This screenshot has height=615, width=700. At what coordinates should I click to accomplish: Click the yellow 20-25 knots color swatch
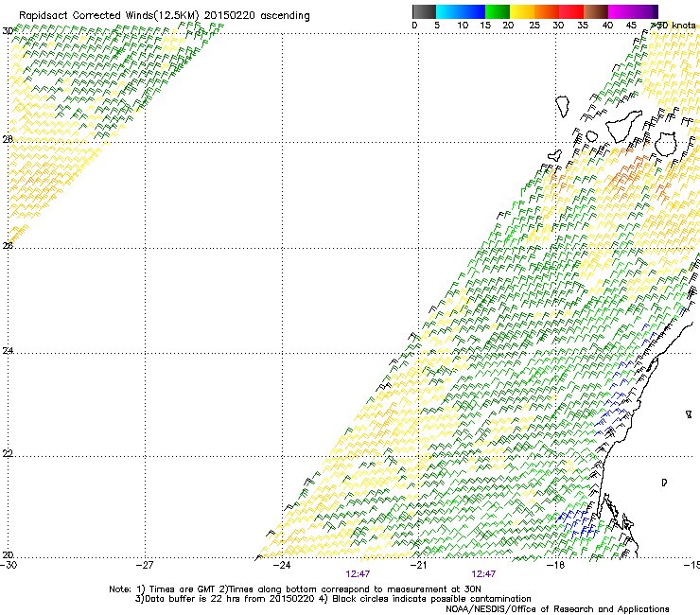click(x=522, y=11)
